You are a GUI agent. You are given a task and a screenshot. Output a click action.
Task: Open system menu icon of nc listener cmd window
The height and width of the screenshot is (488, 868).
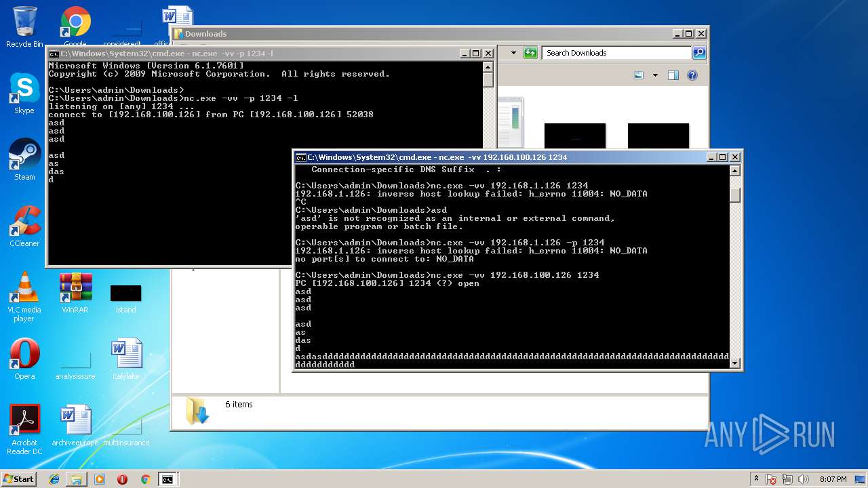coord(54,54)
